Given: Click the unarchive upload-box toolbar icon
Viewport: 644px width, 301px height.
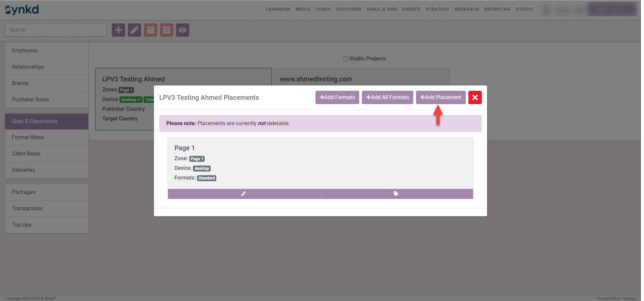Looking at the screenshot, I should (166, 30).
